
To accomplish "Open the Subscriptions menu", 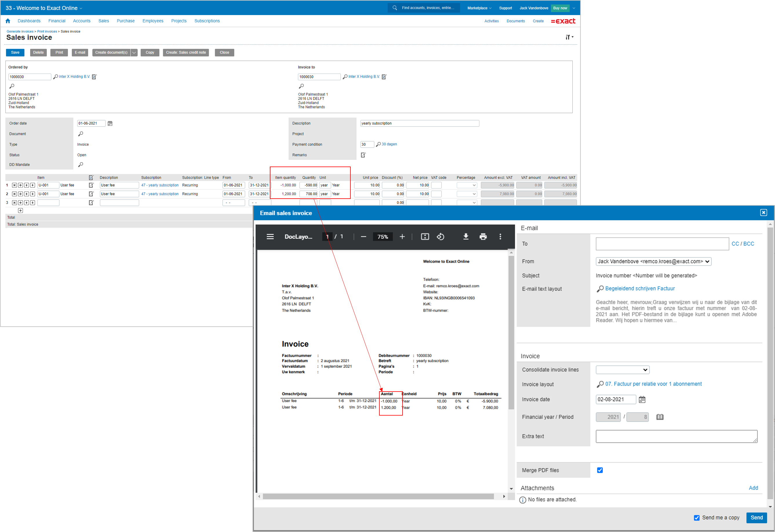I will coord(207,21).
